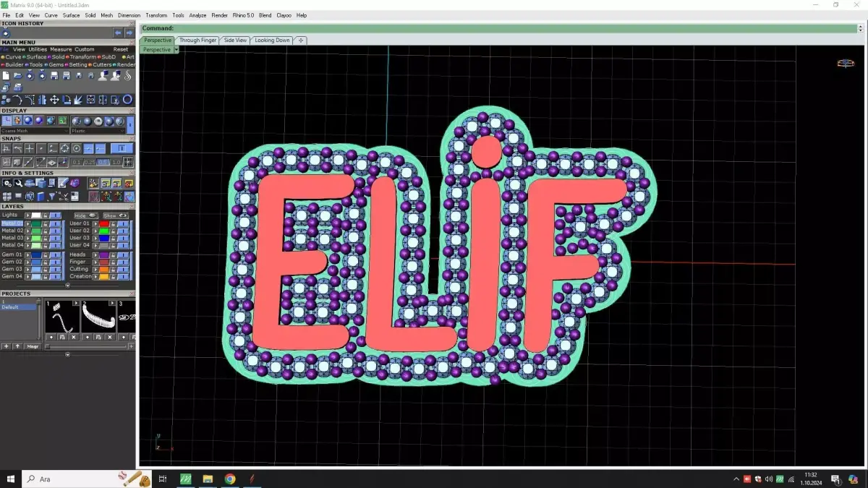Viewport: 868px width, 488px height.
Task: Click the swirl logo icon in Main Menu
Action: (x=127, y=75)
